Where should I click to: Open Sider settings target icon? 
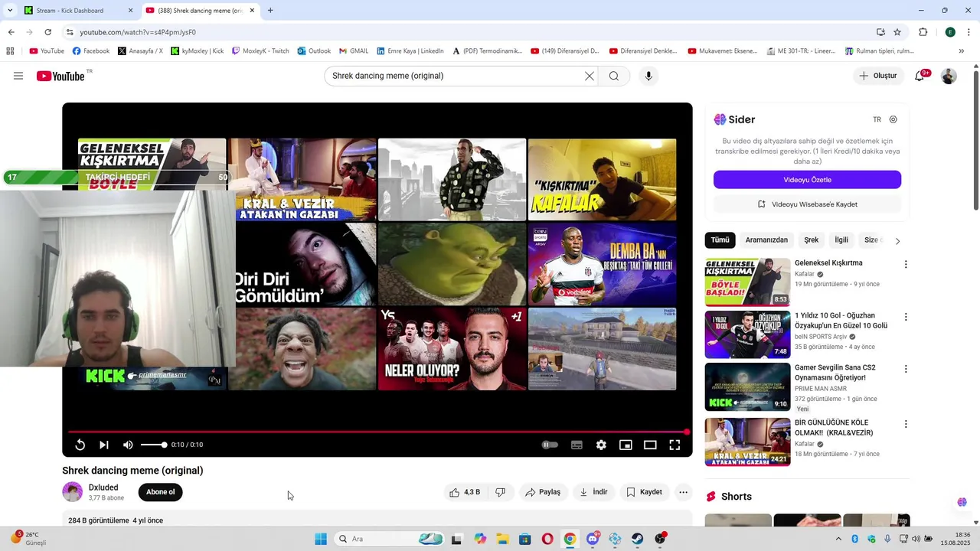(893, 119)
